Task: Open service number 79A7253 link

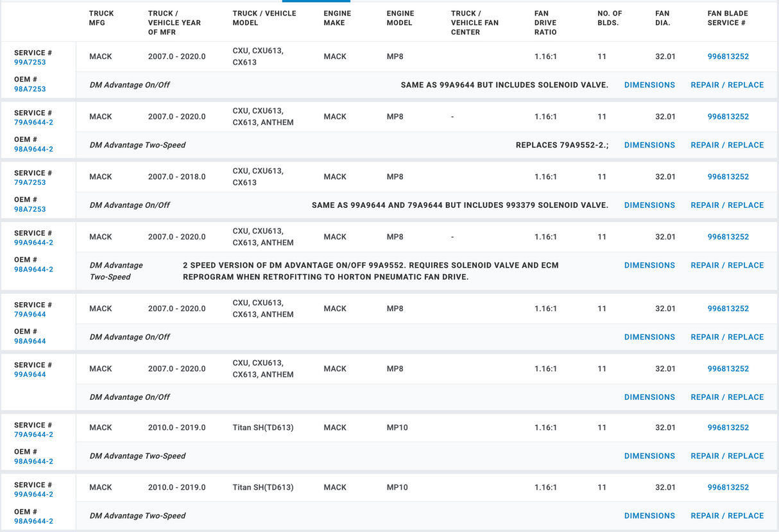Action: click(30, 182)
